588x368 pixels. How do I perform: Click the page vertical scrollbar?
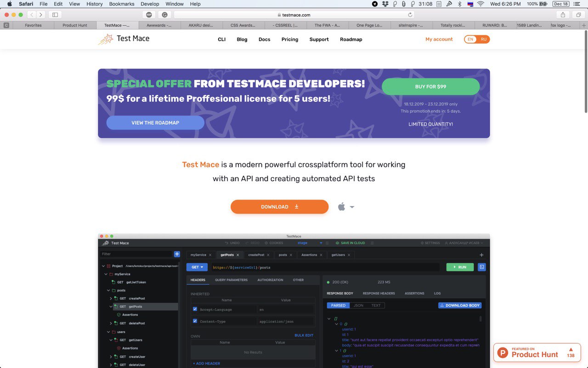585,71
